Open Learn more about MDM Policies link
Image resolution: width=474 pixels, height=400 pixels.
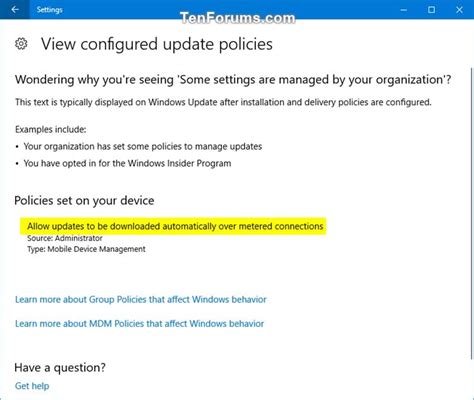139,324
